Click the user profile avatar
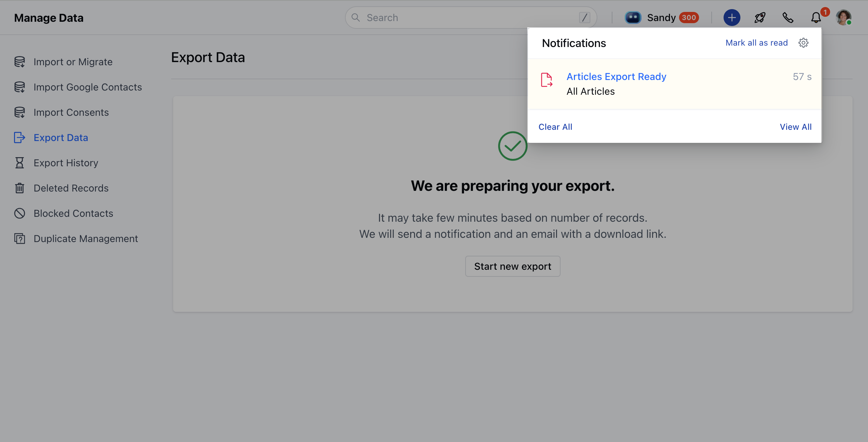The height and width of the screenshot is (442, 868). click(x=843, y=18)
